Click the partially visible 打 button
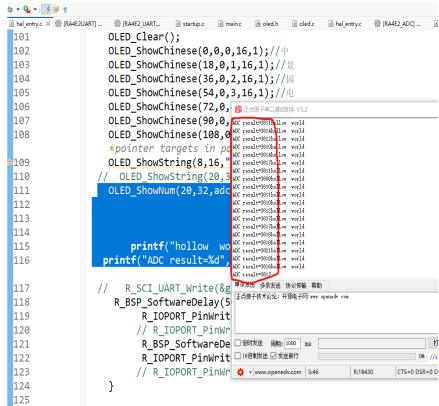 coord(434,343)
